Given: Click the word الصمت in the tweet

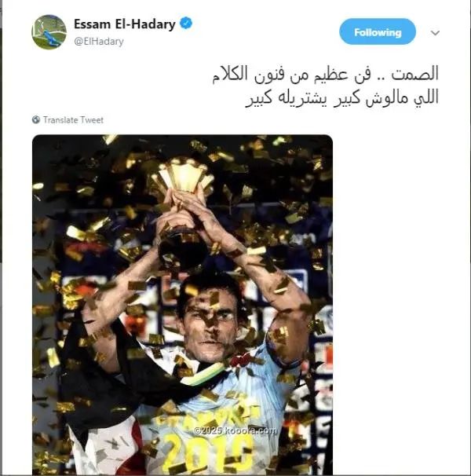Looking at the screenshot, I should (x=414, y=75).
